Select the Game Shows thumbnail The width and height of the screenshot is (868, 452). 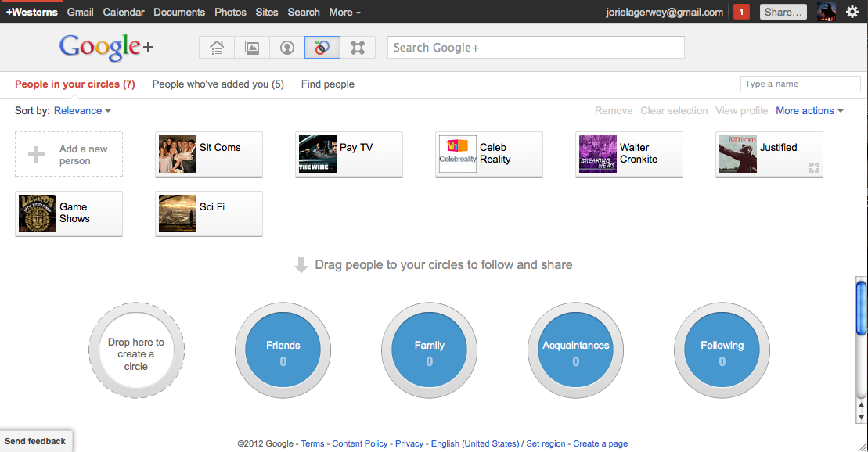38,213
